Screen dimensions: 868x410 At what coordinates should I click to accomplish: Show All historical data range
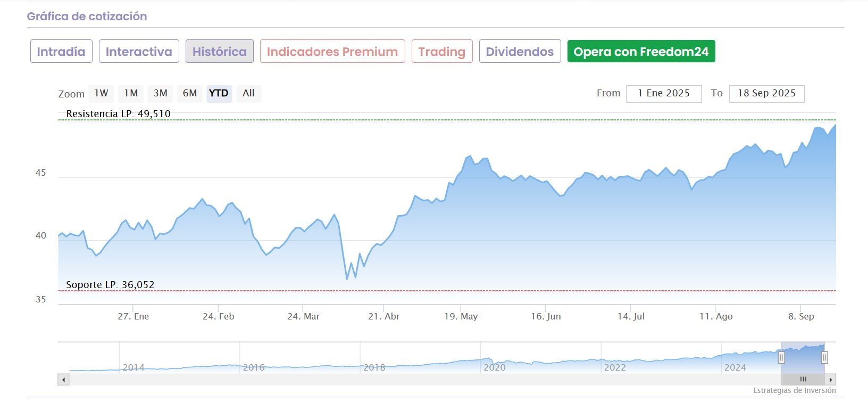(248, 93)
